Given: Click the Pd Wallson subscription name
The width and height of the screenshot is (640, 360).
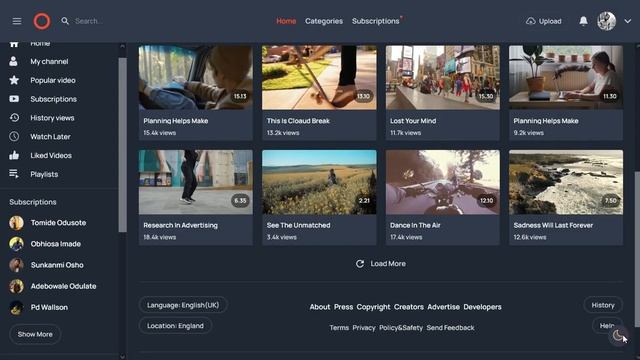Looking at the screenshot, I should 49,307.
